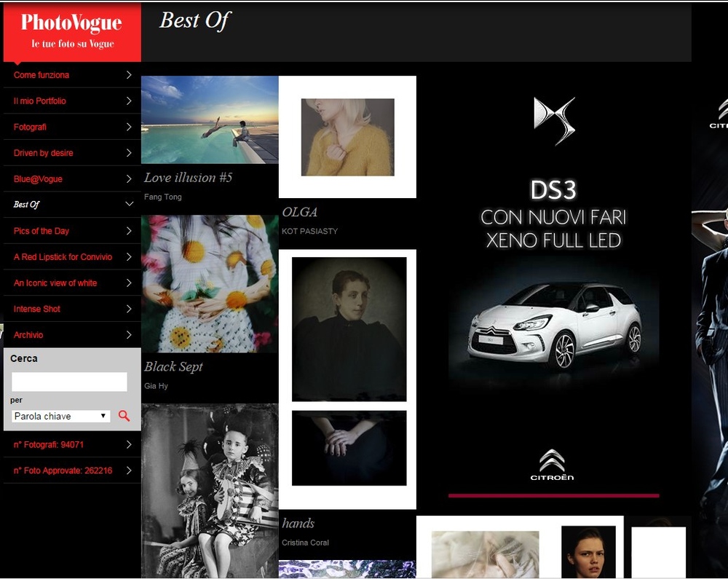The image size is (728, 579).
Task: Open photographer KOT PASIASTY link
Action: tap(309, 231)
